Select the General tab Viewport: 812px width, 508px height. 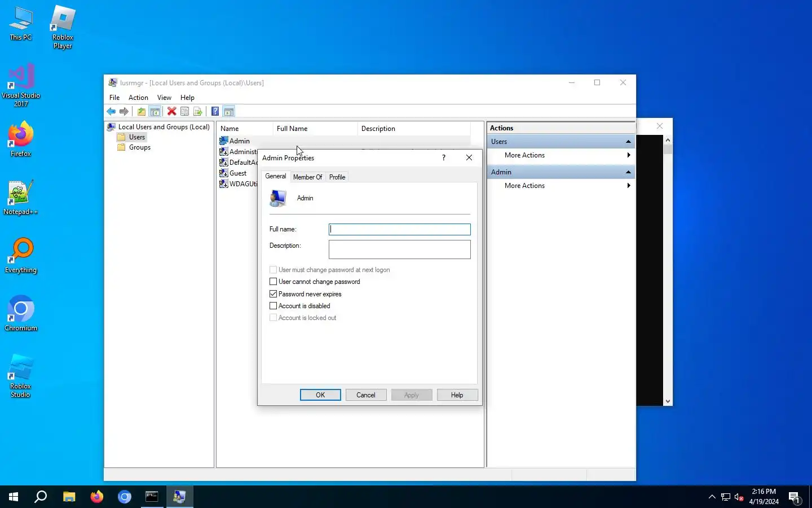click(276, 176)
